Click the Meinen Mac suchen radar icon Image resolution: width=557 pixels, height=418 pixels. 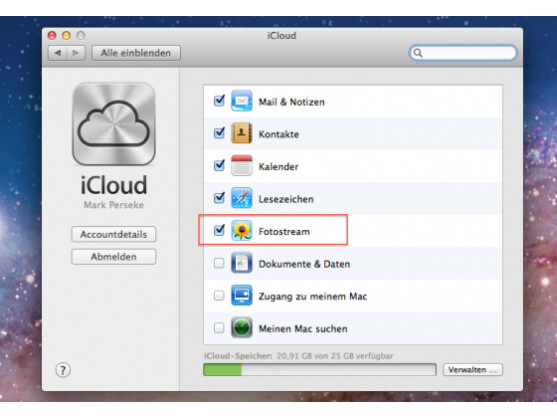[x=242, y=327]
